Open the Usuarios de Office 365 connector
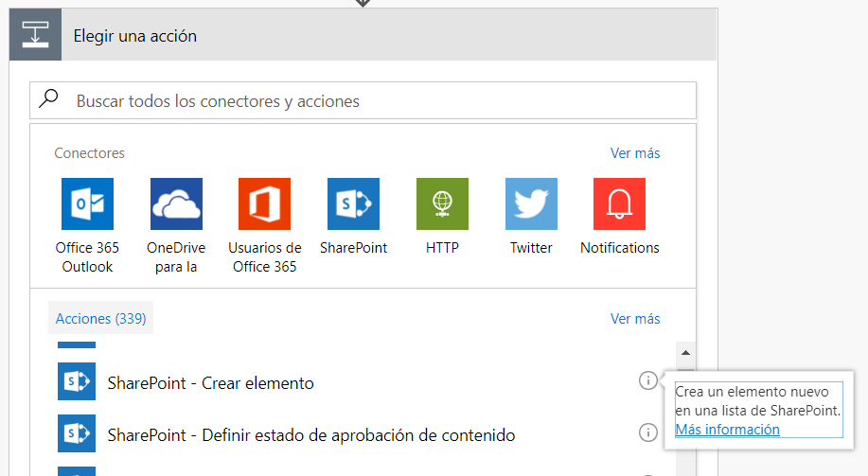Viewport: 868px width, 476px height. tap(265, 203)
